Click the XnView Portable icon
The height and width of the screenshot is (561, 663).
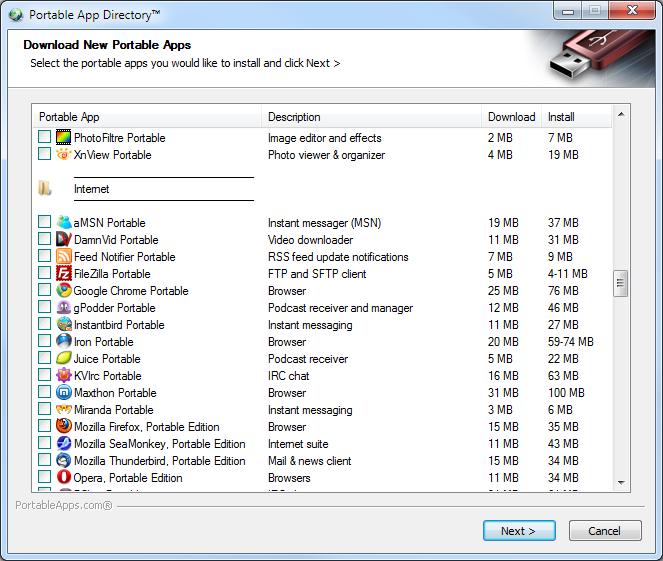(x=64, y=155)
